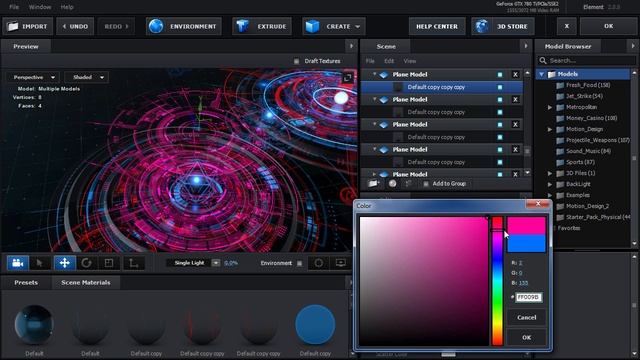Viewport: 640px width, 360px height.
Task: Toggle the Environment checkbox in viewport toolbar
Action: (x=300, y=263)
